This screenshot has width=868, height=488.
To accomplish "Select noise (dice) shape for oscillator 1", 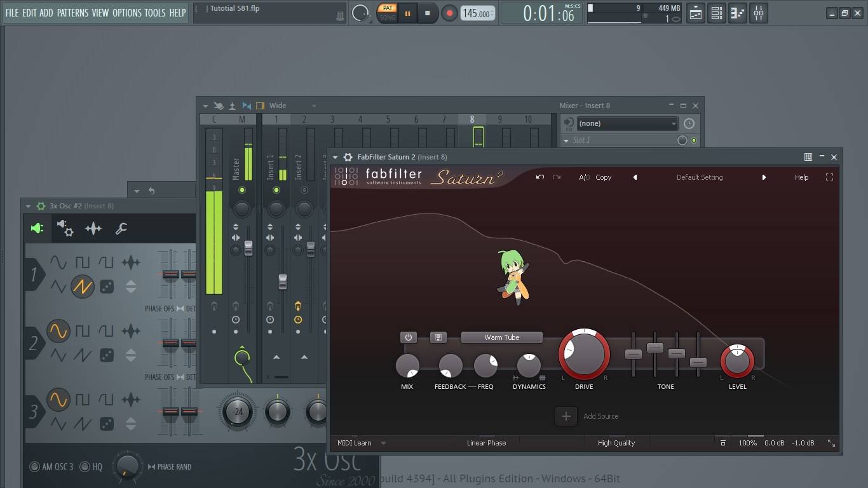I will 107,287.
